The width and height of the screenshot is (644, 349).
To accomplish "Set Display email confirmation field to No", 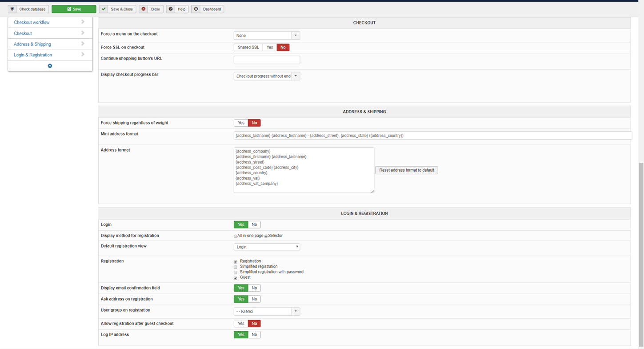I will pos(254,288).
